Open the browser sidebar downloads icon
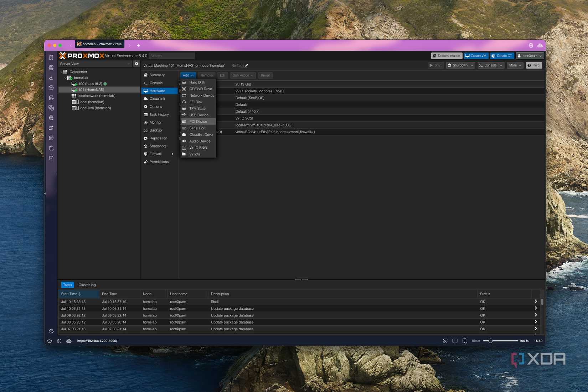The width and height of the screenshot is (588, 392). click(51, 78)
